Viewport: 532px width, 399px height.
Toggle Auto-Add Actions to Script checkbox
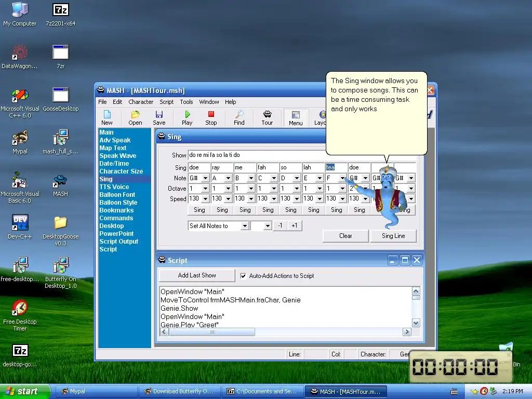(243, 276)
